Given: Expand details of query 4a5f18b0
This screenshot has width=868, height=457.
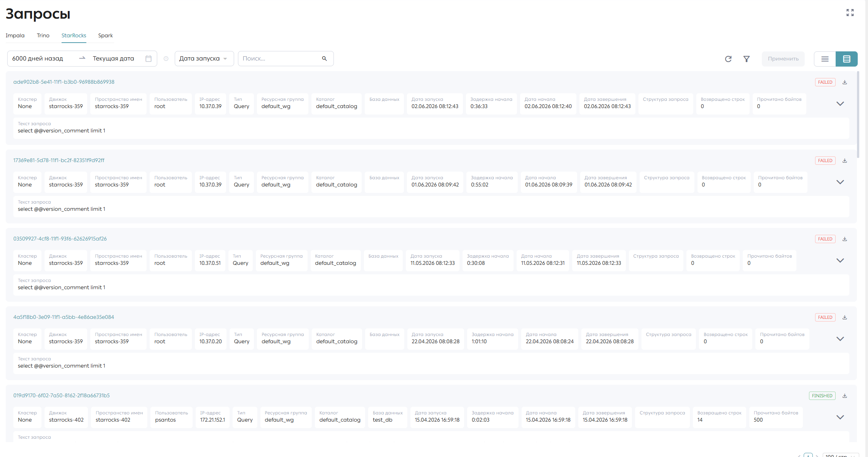Looking at the screenshot, I should click(840, 339).
